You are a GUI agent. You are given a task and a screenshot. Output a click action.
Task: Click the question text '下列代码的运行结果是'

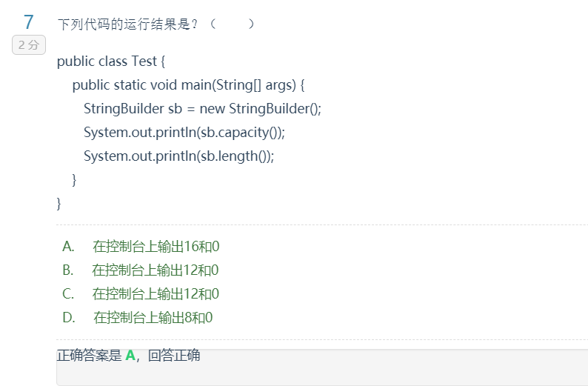(x=127, y=24)
